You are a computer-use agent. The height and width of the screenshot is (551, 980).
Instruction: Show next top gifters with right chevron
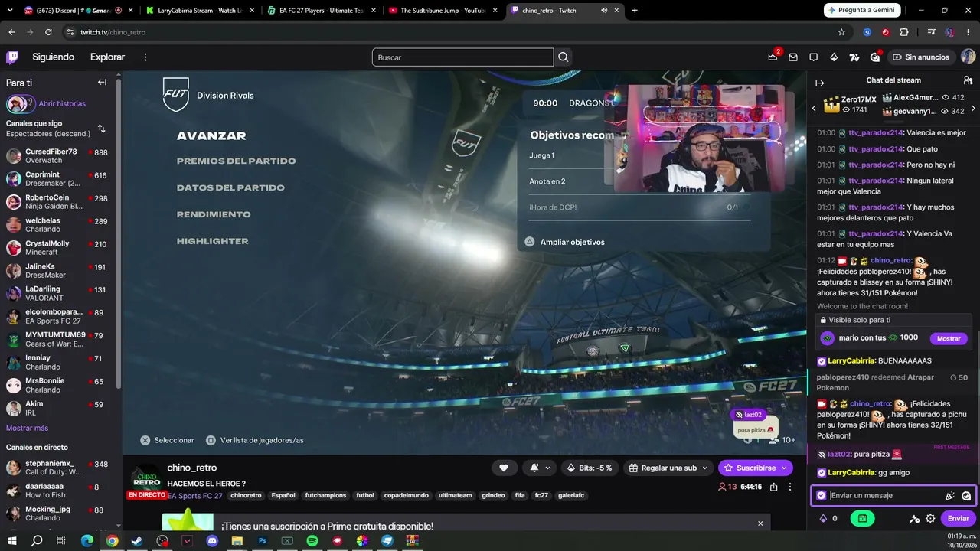coord(973,109)
